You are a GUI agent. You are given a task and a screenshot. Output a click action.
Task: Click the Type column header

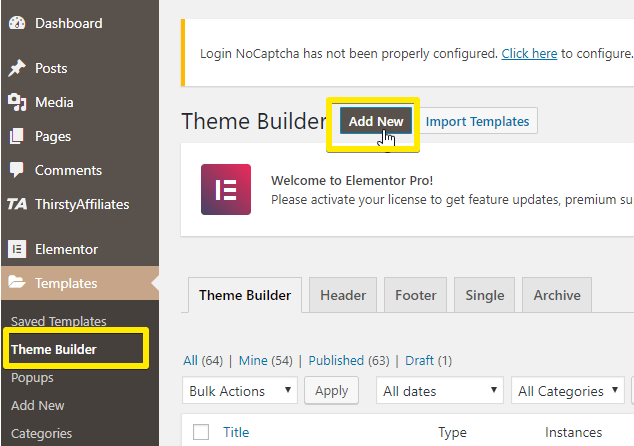(452, 432)
